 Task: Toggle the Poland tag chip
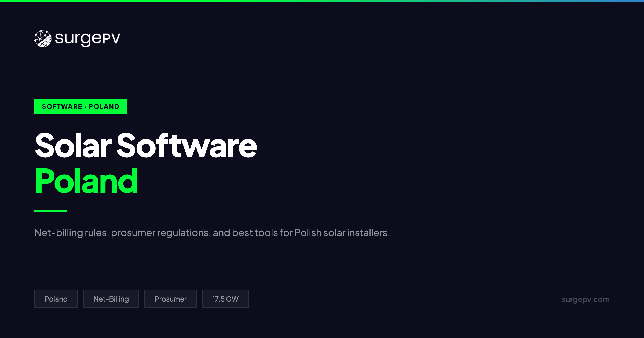56,299
